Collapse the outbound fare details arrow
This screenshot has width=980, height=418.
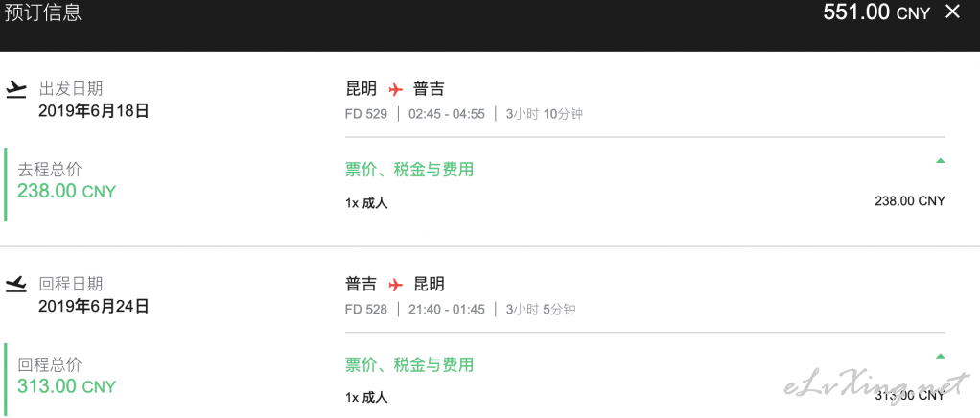pyautogui.click(x=940, y=160)
